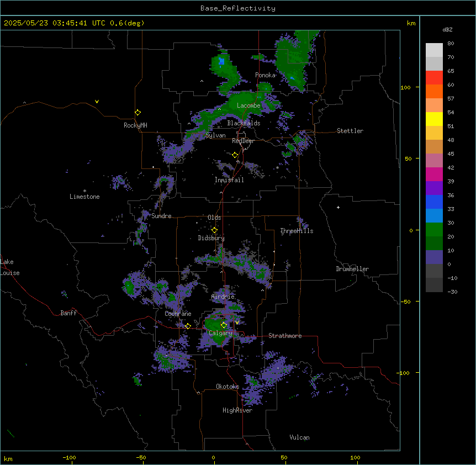Click the Drumheller city label
The width and height of the screenshot is (476, 465).
pos(352,269)
